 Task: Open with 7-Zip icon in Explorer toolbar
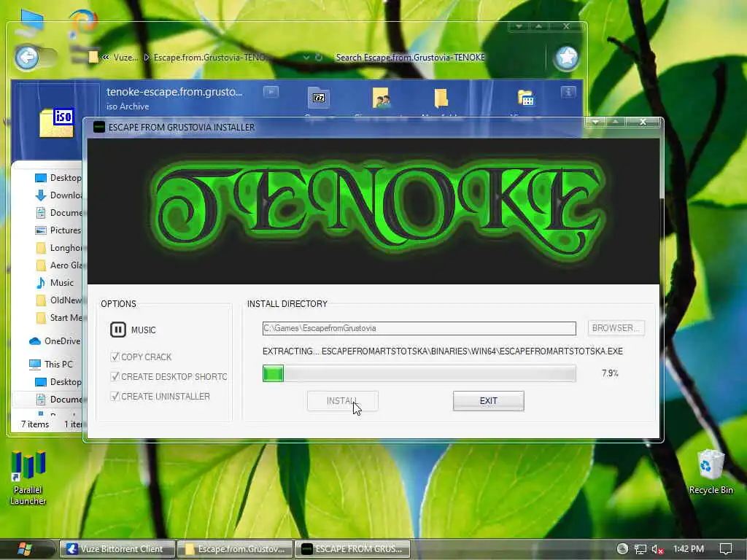pos(319,98)
